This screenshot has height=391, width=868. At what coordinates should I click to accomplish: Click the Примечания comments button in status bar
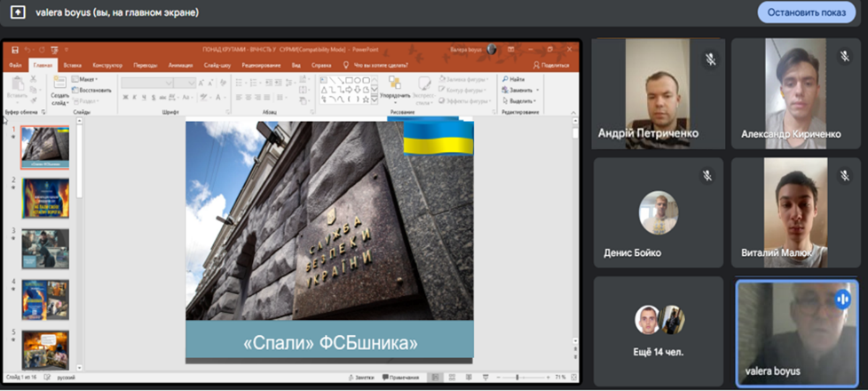[400, 377]
